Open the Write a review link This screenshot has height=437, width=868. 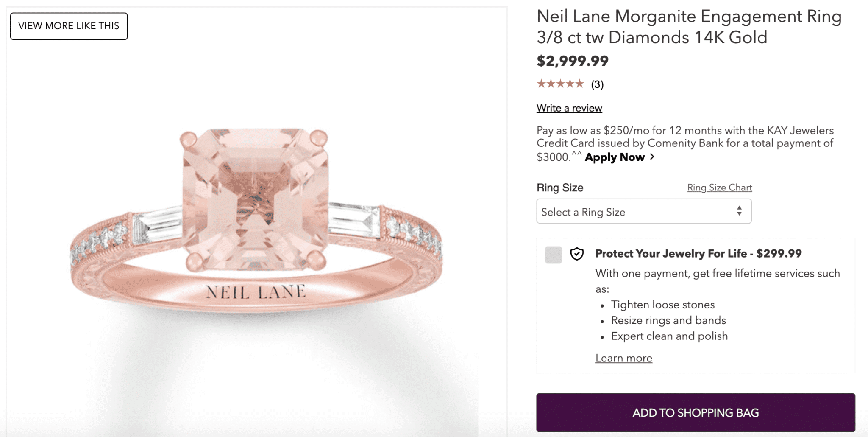(x=569, y=108)
